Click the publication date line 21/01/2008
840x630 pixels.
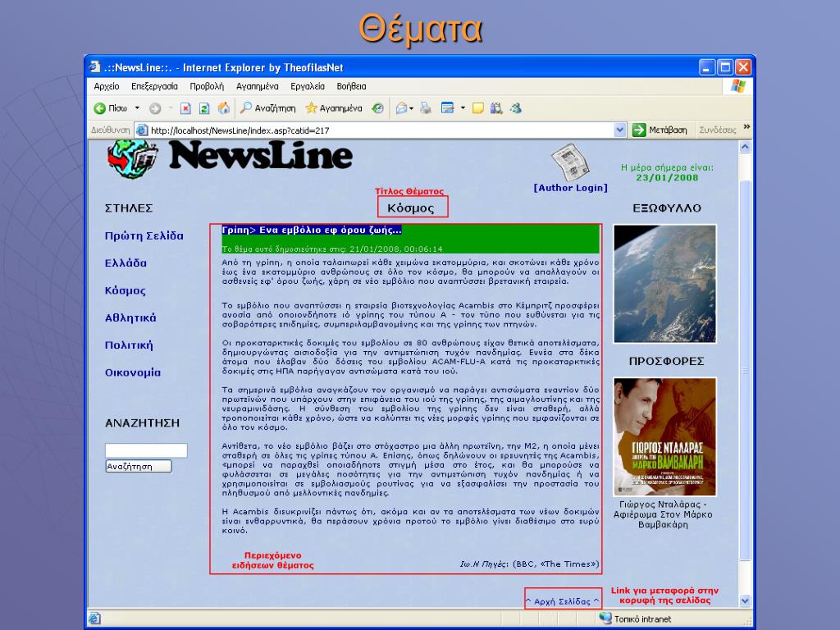332,249
